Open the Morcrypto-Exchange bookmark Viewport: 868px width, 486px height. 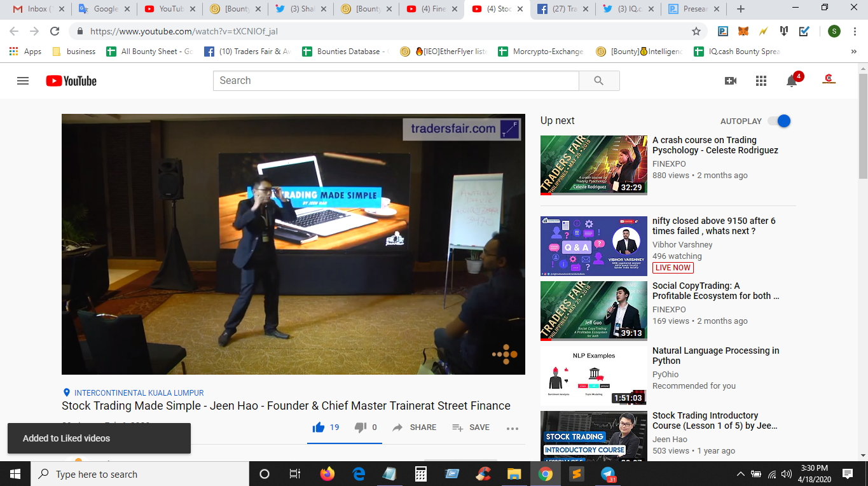[x=541, y=52]
